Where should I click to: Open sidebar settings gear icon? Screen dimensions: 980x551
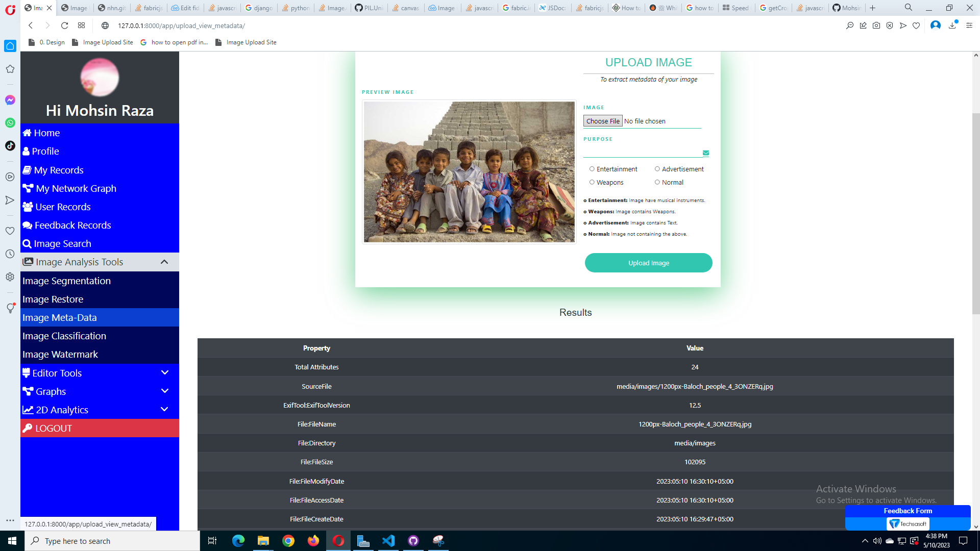(10, 277)
